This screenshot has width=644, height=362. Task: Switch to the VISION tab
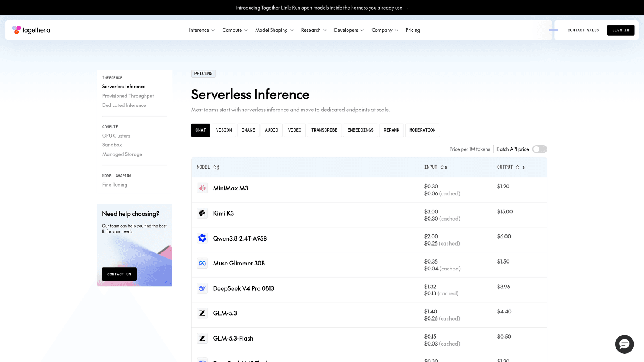click(x=224, y=130)
